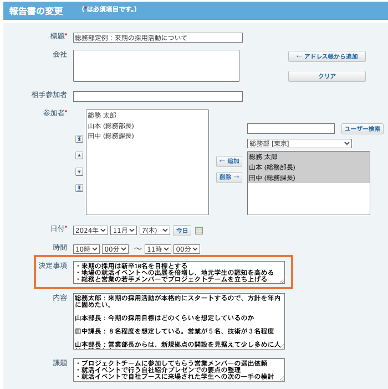
Task: Move selected participant down one position
Action: coord(79,172)
